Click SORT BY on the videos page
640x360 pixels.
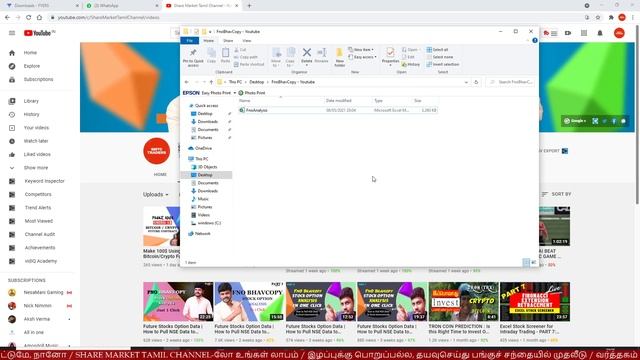coord(556,194)
